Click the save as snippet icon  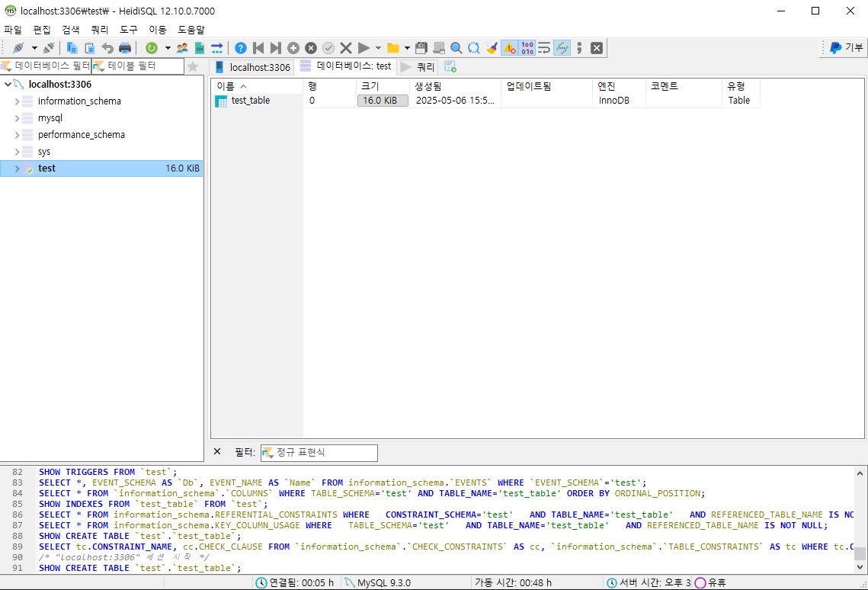click(x=439, y=48)
